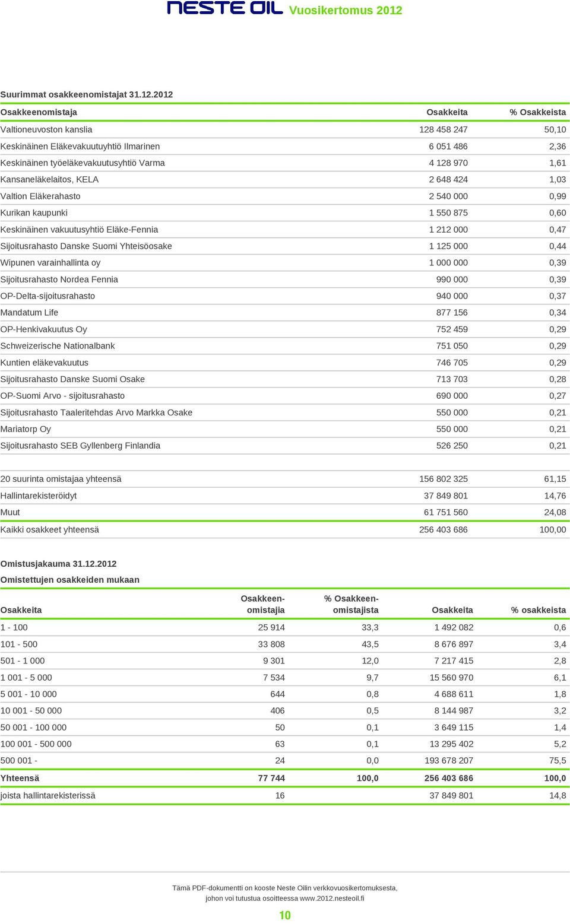570x924 pixels.
Task: Click 'Kaikki osakkeet yhteensä' row
Action: pyautogui.click(x=285, y=529)
